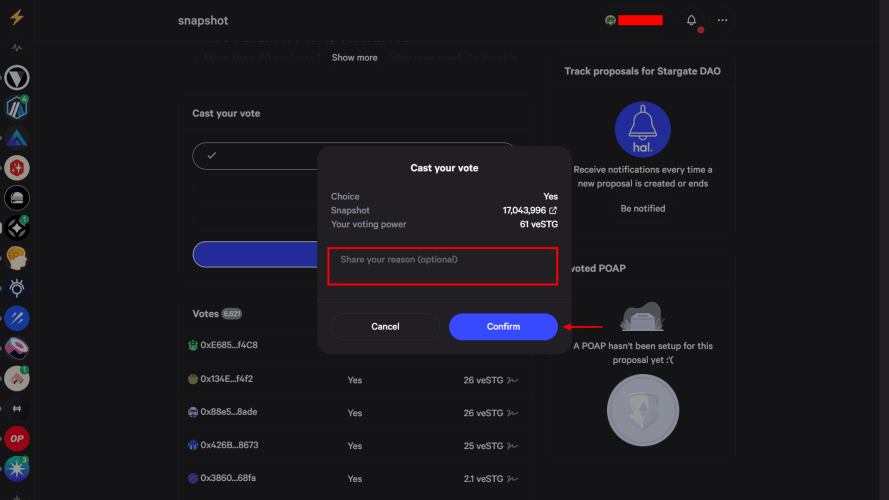The width and height of the screenshot is (889, 500).
Task: Open the Sushi pink roll space icon
Action: pos(17,348)
